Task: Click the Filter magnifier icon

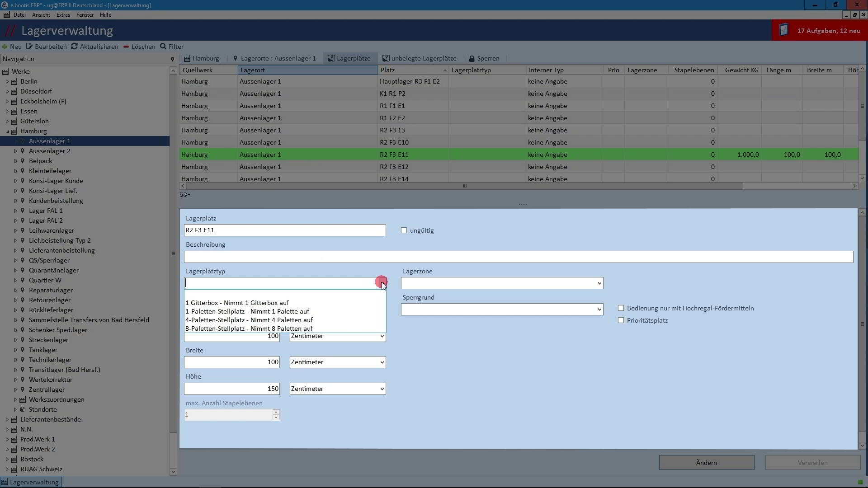Action: point(163,47)
